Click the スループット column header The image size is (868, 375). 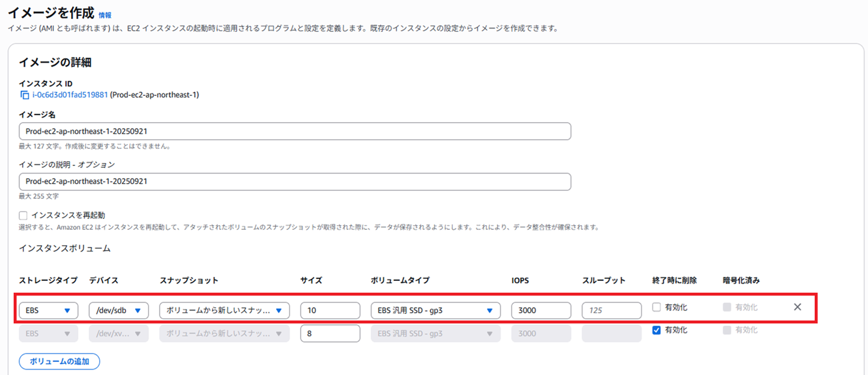click(604, 280)
